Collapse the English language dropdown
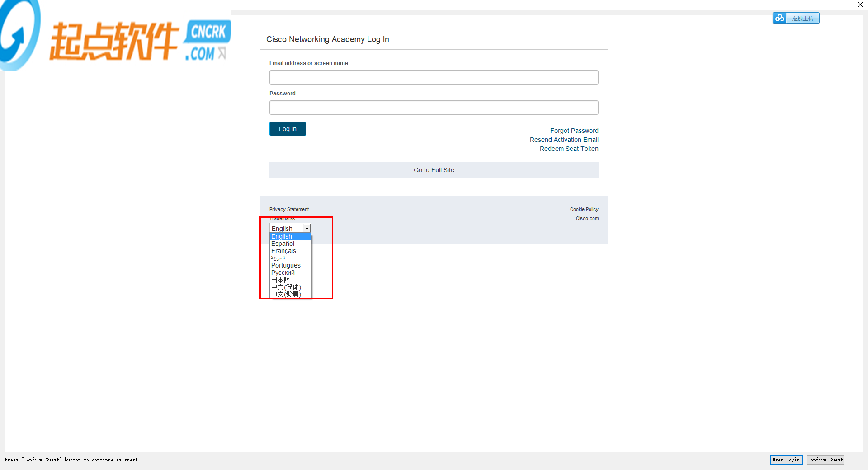 (290, 229)
